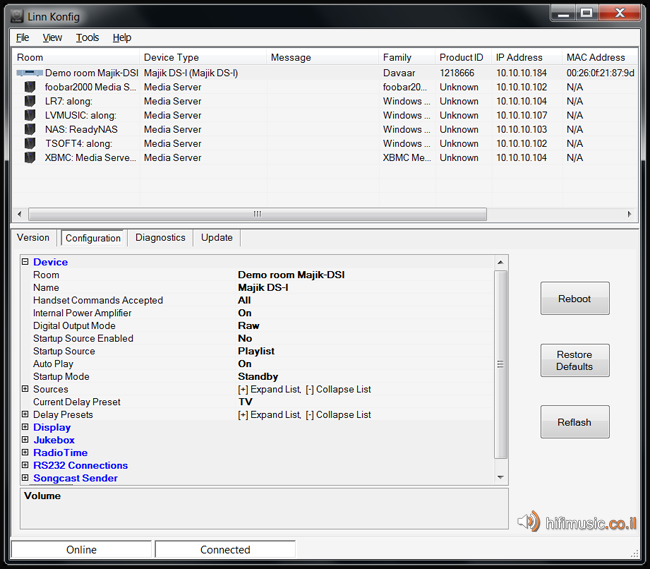Select the Startup Mode value Standby
Image resolution: width=650 pixels, height=569 pixels.
pos(258,377)
